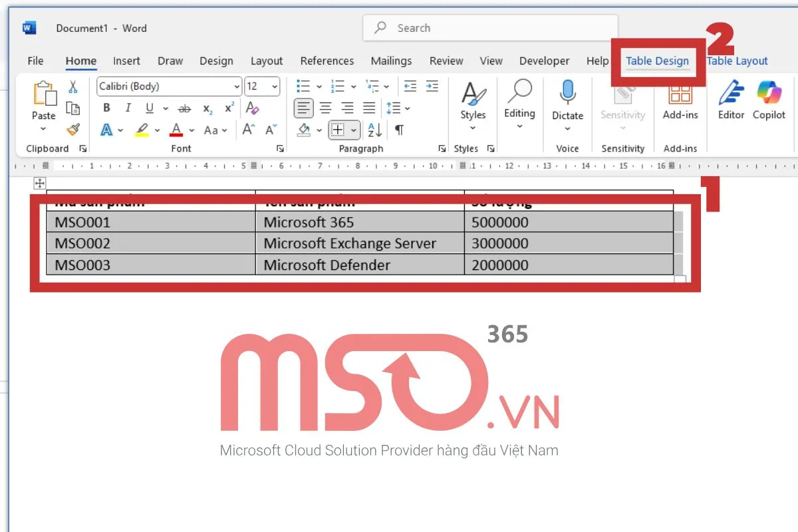Click the Sort A-Z icon
Viewport: 798px width, 532px height.
click(374, 130)
